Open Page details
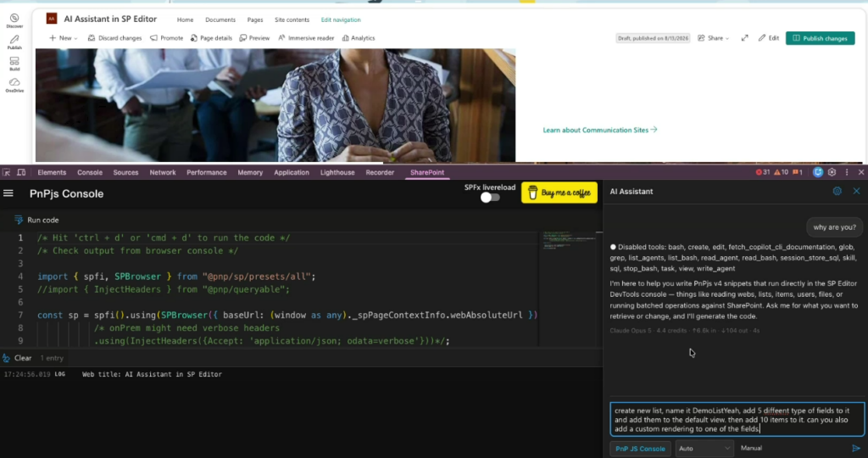The height and width of the screenshot is (458, 868). [x=211, y=38]
